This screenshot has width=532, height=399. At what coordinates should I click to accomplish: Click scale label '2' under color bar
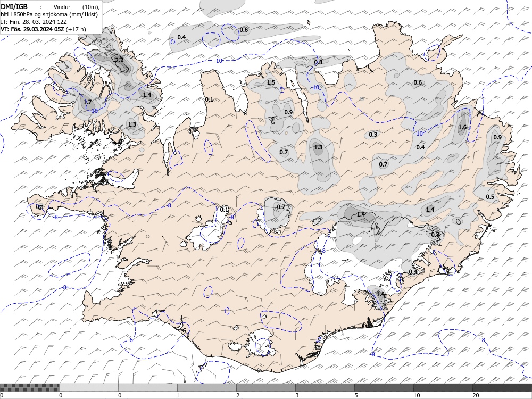pos(237,395)
